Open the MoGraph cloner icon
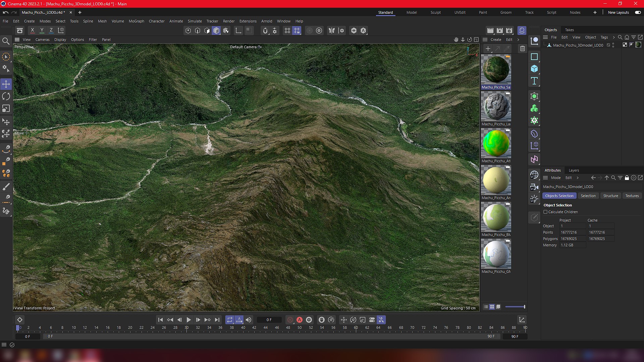The image size is (644, 362). click(x=534, y=109)
